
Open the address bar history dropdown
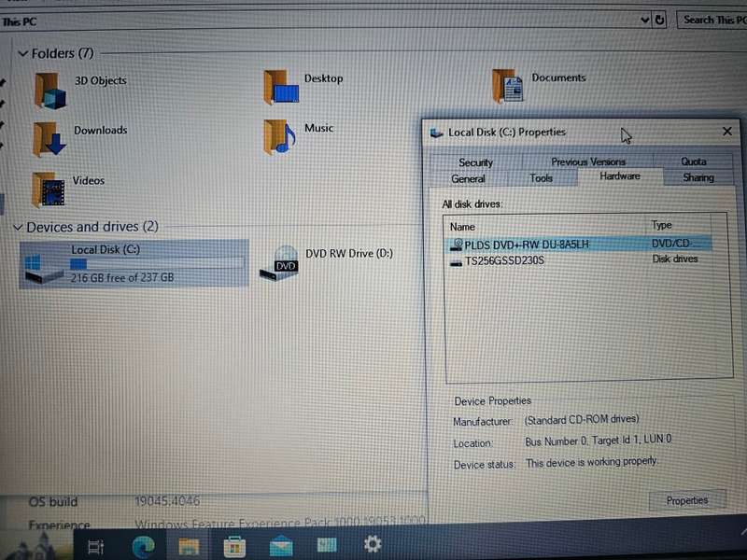645,20
